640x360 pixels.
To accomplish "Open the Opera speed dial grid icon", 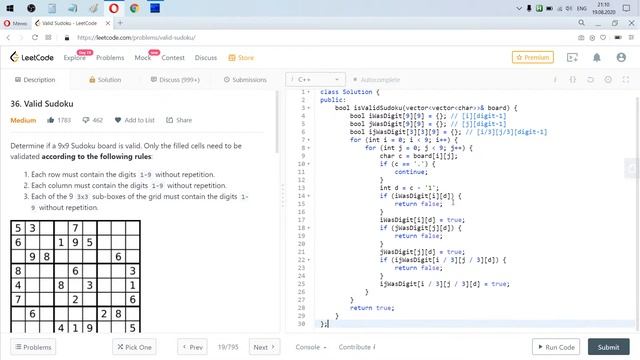I will pos(48,38).
